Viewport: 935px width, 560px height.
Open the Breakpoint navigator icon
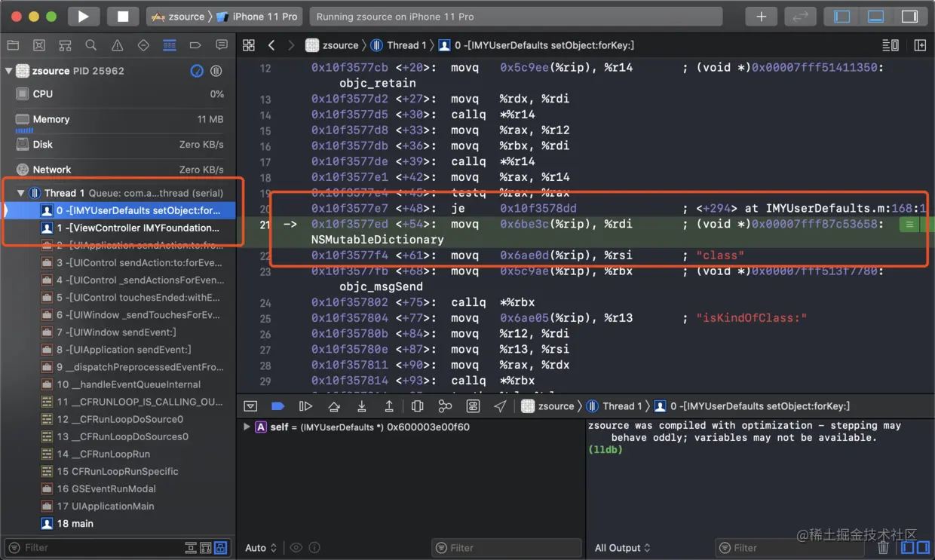click(x=195, y=45)
